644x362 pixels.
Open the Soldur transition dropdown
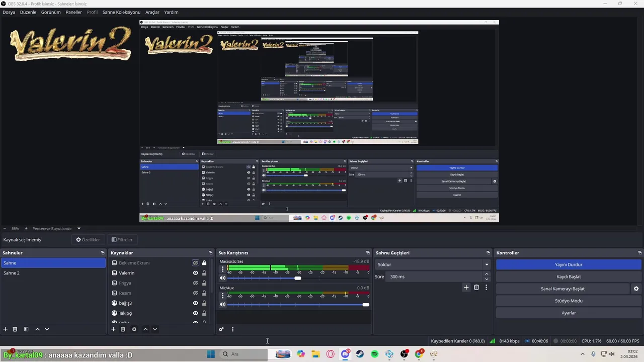(432, 264)
